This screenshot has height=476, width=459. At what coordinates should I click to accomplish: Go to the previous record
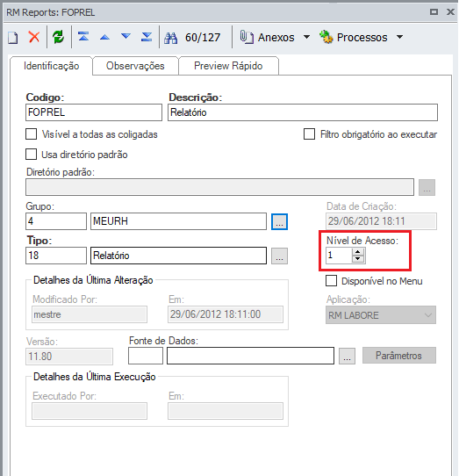104,38
